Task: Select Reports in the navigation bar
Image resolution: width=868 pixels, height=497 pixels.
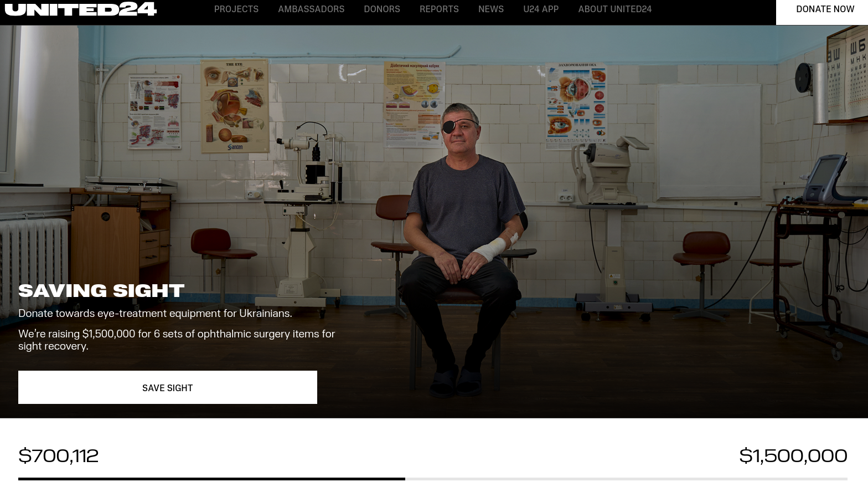Action: 439,9
